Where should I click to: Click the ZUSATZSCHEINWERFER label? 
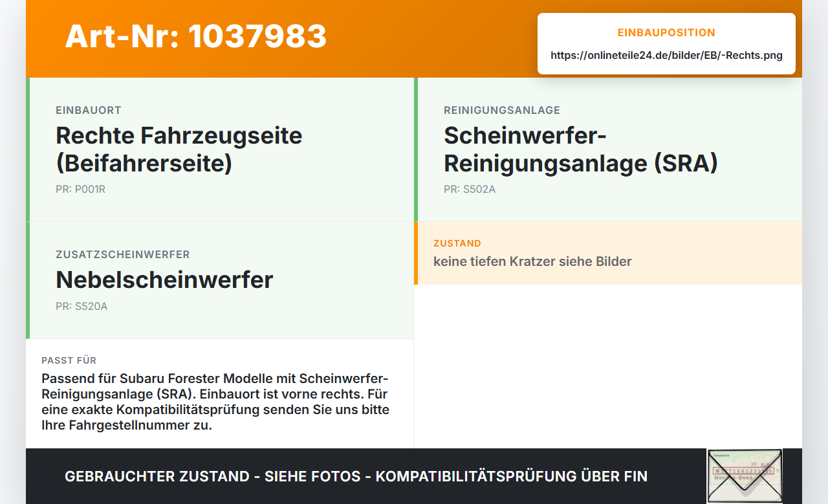coord(123,255)
